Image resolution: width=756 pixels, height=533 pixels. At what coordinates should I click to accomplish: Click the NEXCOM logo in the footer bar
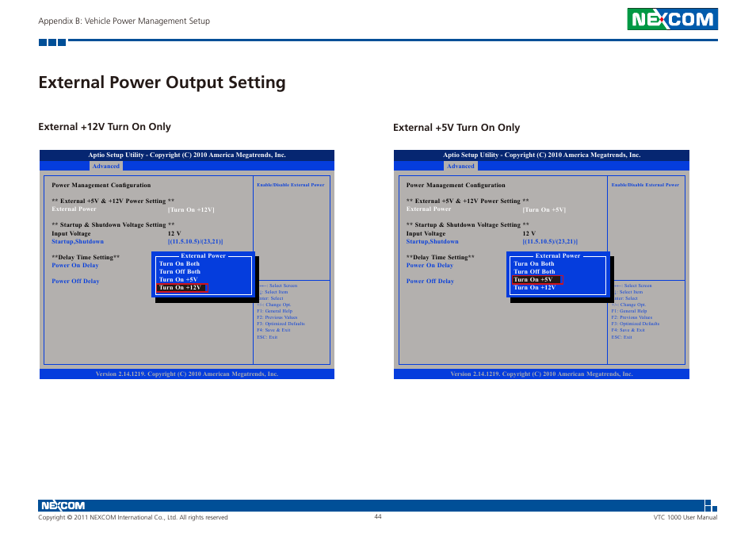coord(63,505)
